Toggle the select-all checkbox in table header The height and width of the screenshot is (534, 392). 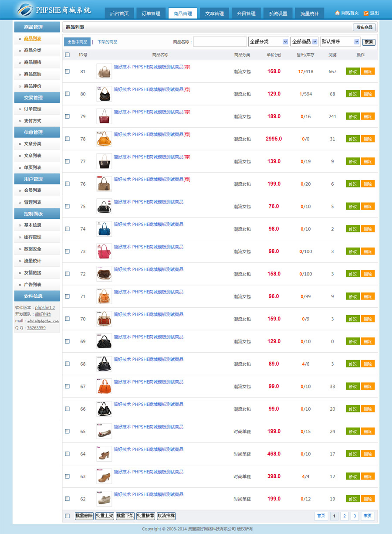pos(67,55)
